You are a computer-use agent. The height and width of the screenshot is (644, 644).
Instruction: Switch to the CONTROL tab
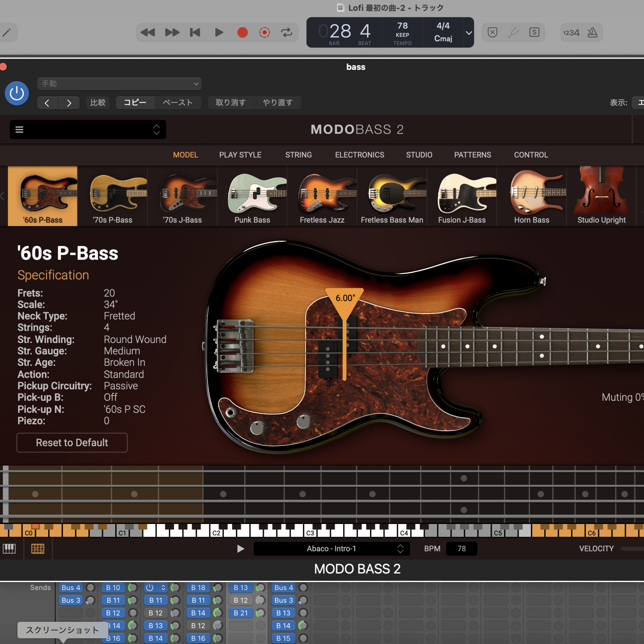point(531,155)
